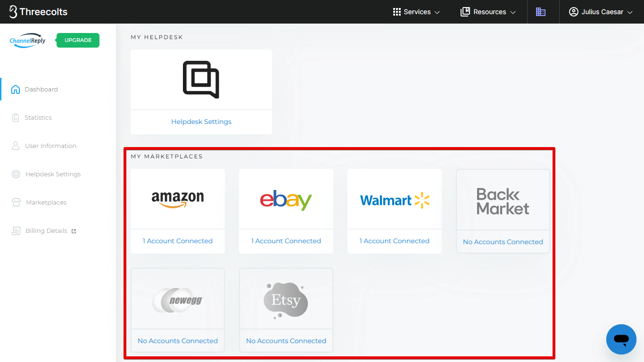644x362 pixels.
Task: Click the MY MARKETPLACES heading text
Action: [x=167, y=156]
